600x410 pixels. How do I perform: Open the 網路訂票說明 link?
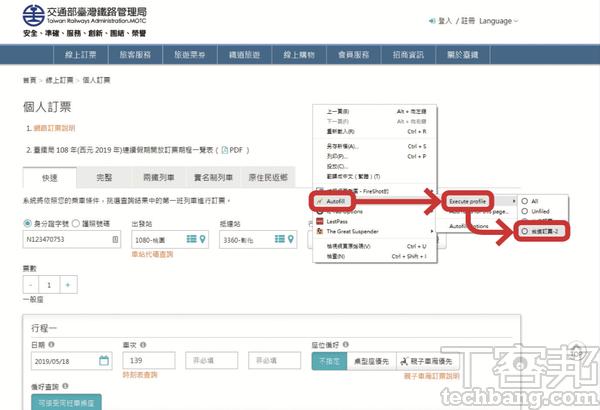pos(54,128)
